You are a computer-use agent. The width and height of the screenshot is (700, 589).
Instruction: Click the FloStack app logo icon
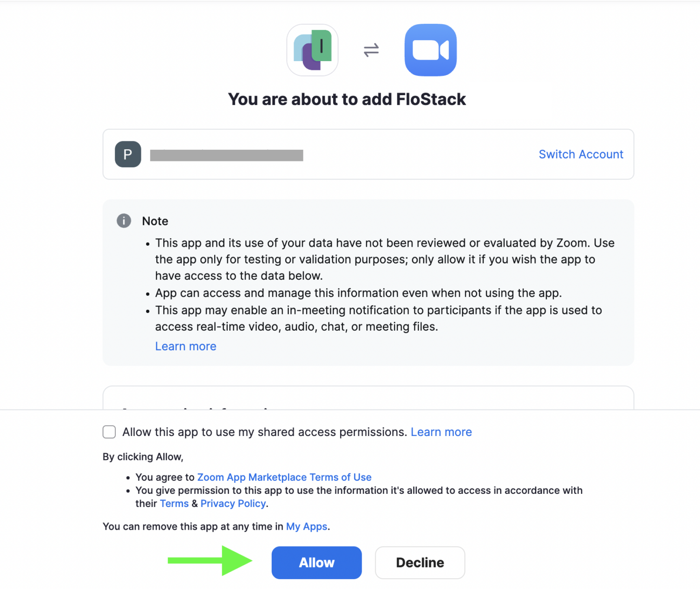pos(312,50)
